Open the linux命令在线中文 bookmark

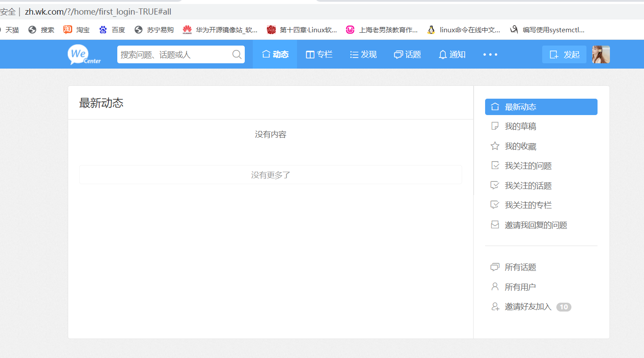point(463,30)
